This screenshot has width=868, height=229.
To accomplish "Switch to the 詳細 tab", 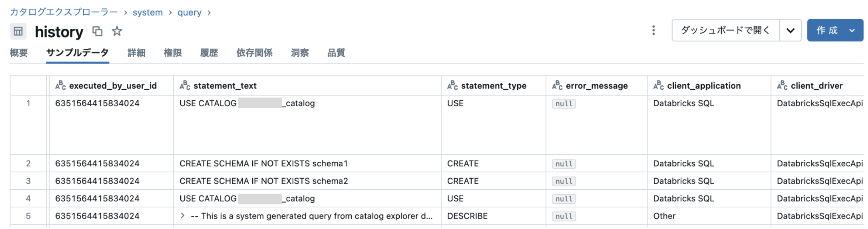I will [x=136, y=53].
